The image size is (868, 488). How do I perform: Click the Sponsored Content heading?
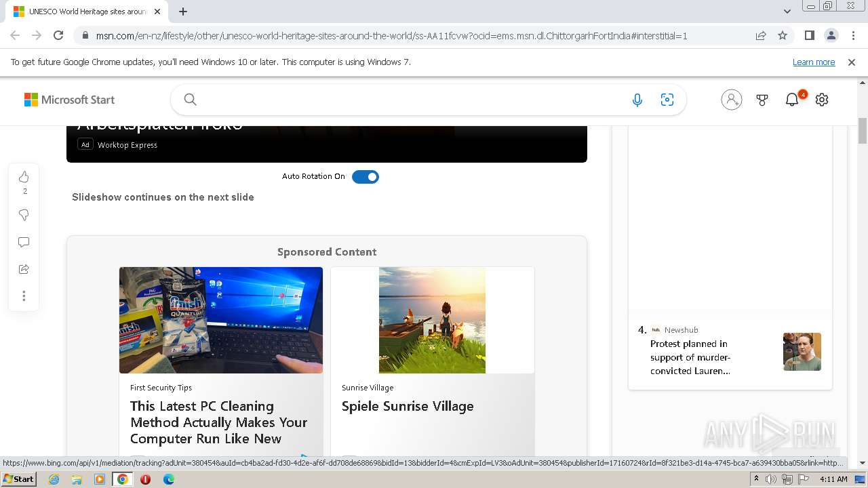click(x=327, y=251)
